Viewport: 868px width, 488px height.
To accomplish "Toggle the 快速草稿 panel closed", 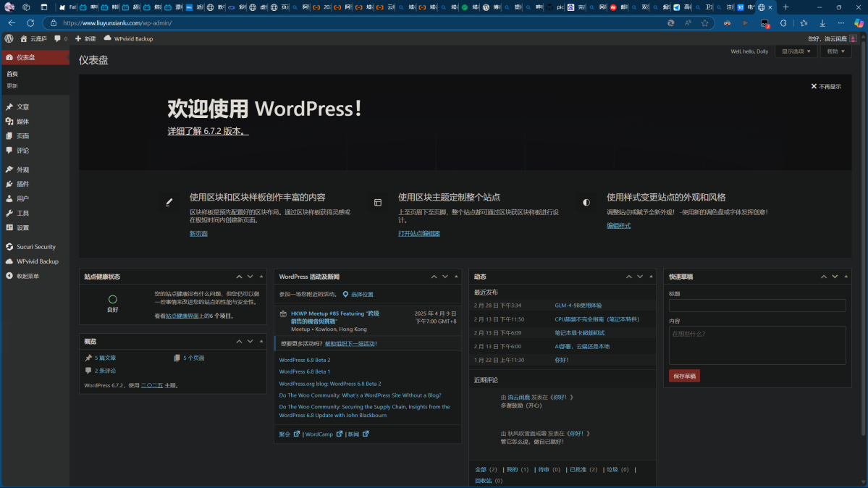I will point(846,277).
